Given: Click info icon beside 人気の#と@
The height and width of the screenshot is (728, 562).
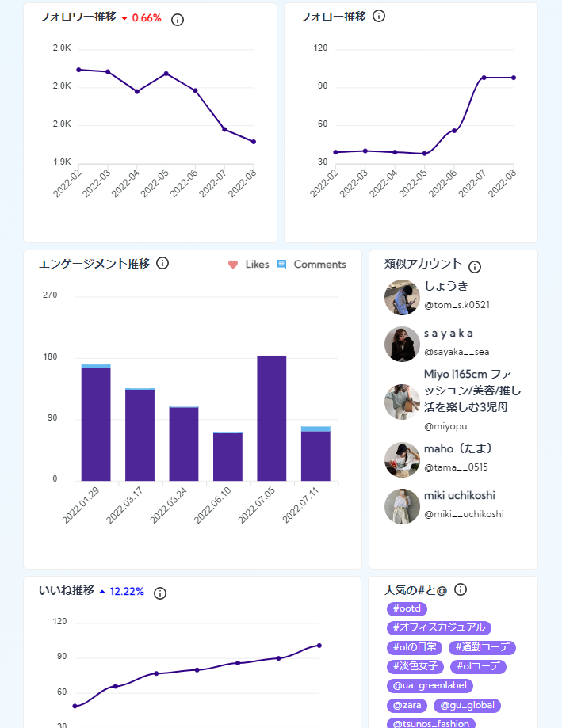Looking at the screenshot, I should [x=461, y=589].
